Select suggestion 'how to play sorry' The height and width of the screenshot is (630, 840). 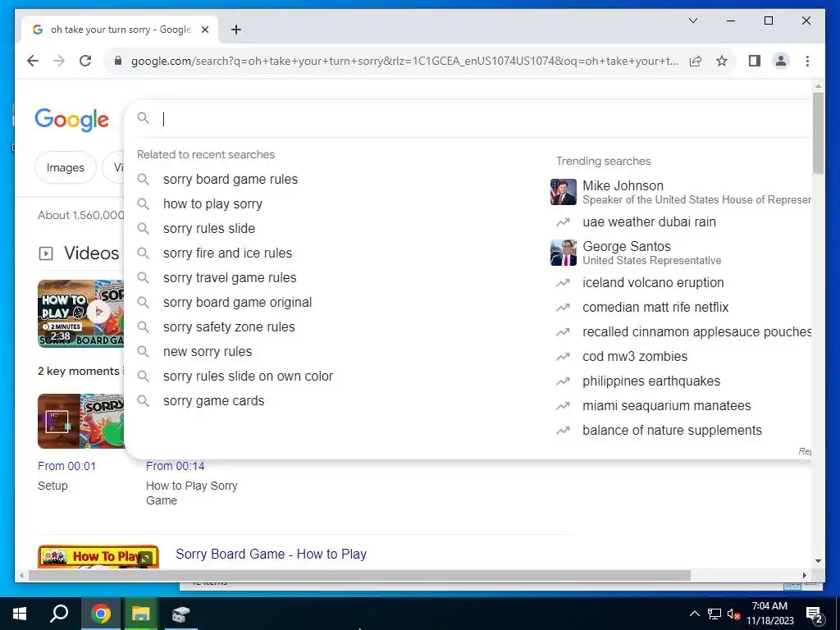point(212,204)
